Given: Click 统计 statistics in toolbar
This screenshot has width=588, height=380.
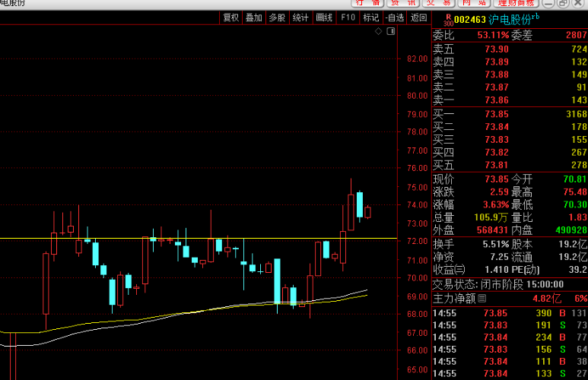Looking at the screenshot, I should click(300, 17).
